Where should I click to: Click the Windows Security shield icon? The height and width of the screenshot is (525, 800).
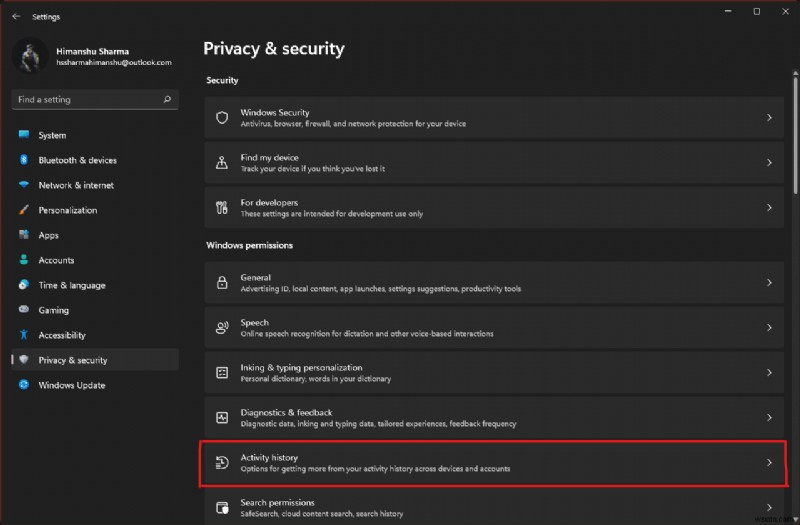[222, 117]
